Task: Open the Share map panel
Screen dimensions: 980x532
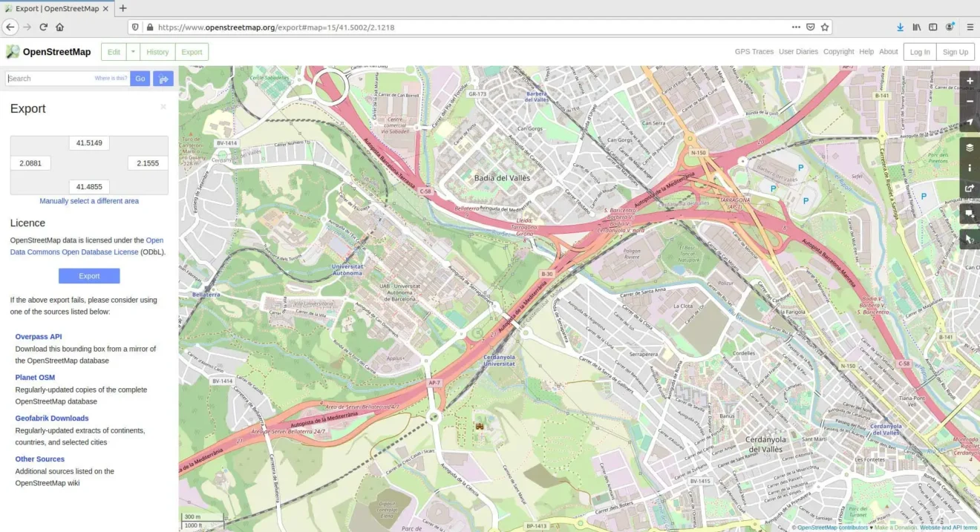Action: tap(970, 188)
